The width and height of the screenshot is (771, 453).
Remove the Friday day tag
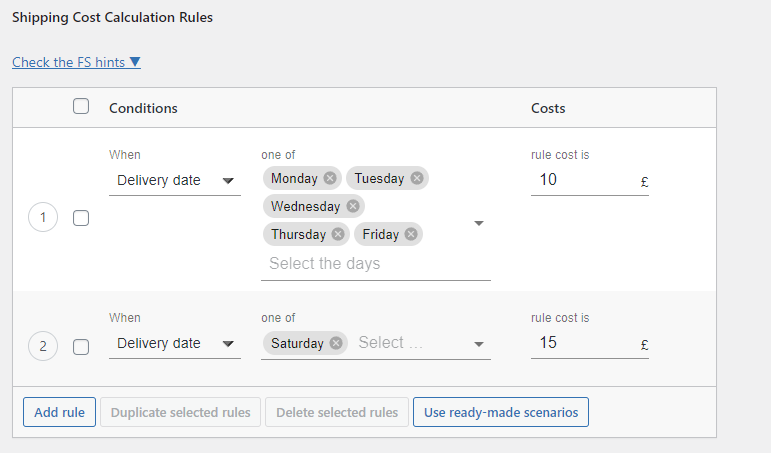[x=411, y=234]
